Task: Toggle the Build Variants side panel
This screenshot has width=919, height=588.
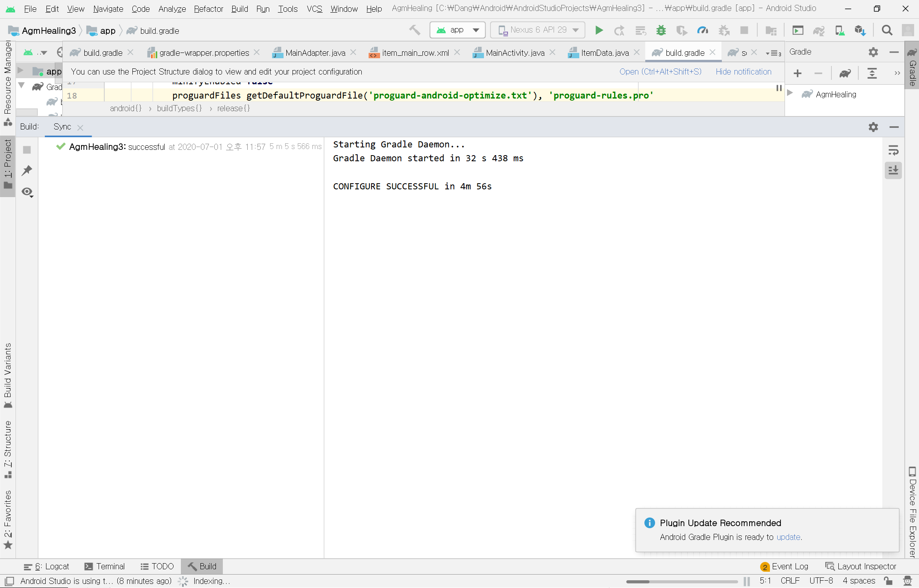Action: click(8, 375)
